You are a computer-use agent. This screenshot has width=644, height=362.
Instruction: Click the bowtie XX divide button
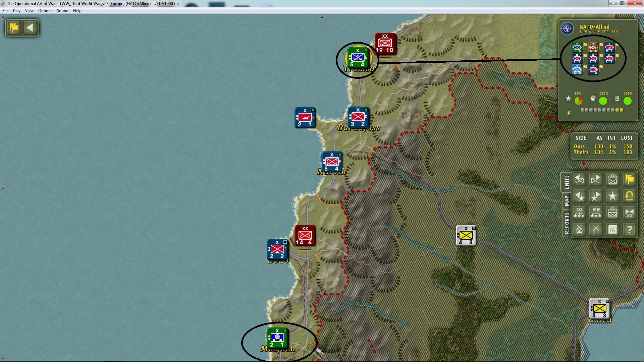pos(630,213)
